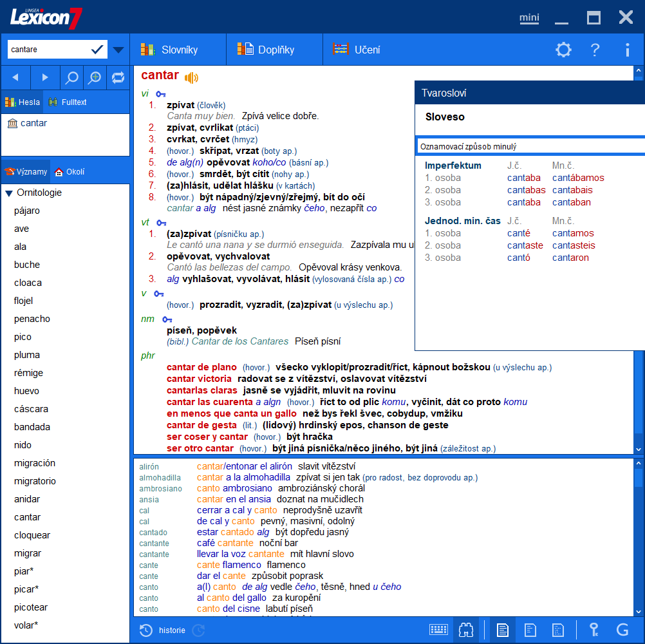Click the key icon next to nm
The image size is (645, 644).
tap(167, 319)
